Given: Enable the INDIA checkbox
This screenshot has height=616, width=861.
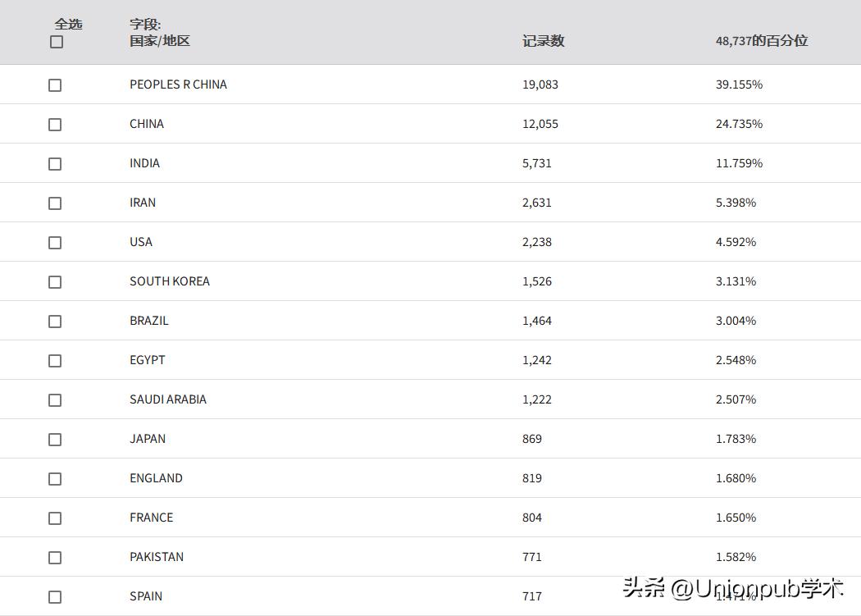Looking at the screenshot, I should pyautogui.click(x=55, y=164).
